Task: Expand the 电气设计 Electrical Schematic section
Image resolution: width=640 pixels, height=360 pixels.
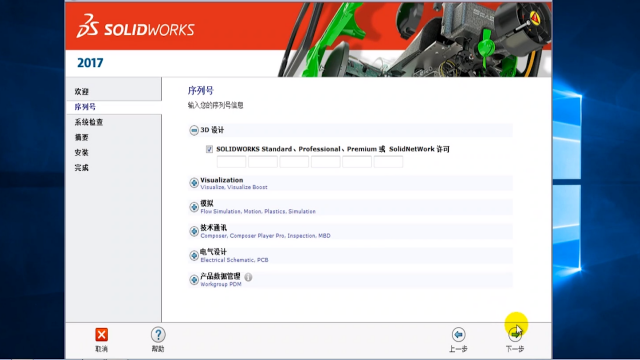Action: coord(194,256)
